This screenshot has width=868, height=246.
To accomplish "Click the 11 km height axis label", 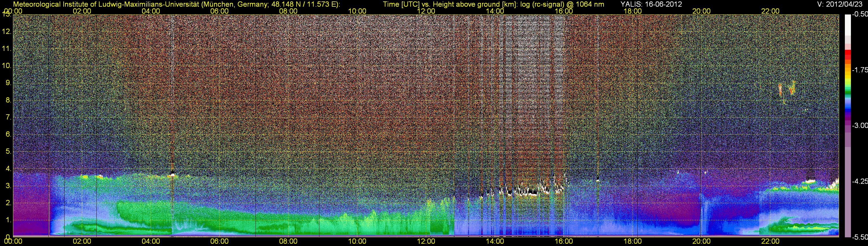I will point(7,49).
